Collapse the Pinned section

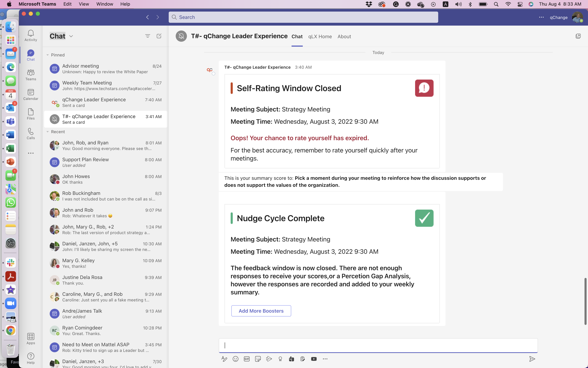[x=48, y=55]
